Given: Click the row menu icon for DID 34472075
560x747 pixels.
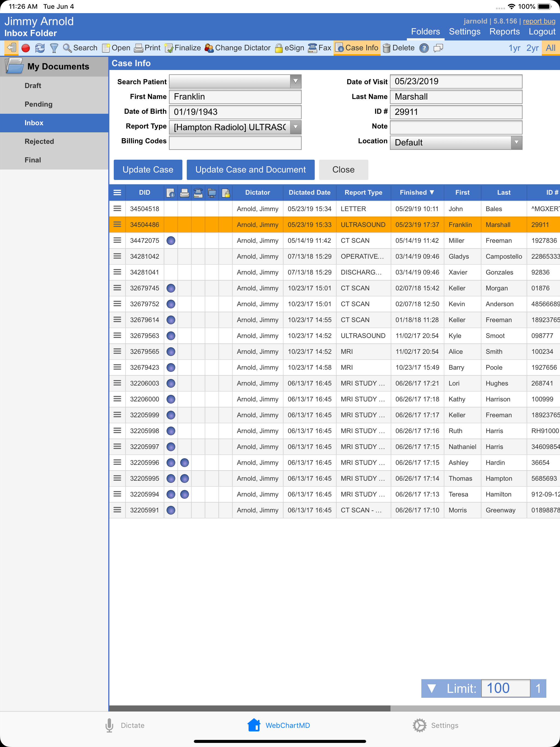Looking at the screenshot, I should 117,240.
